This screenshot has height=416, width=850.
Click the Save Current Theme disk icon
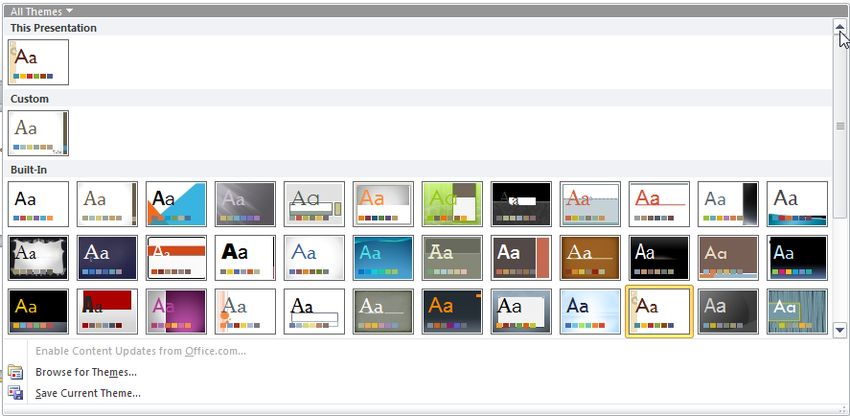[x=15, y=393]
